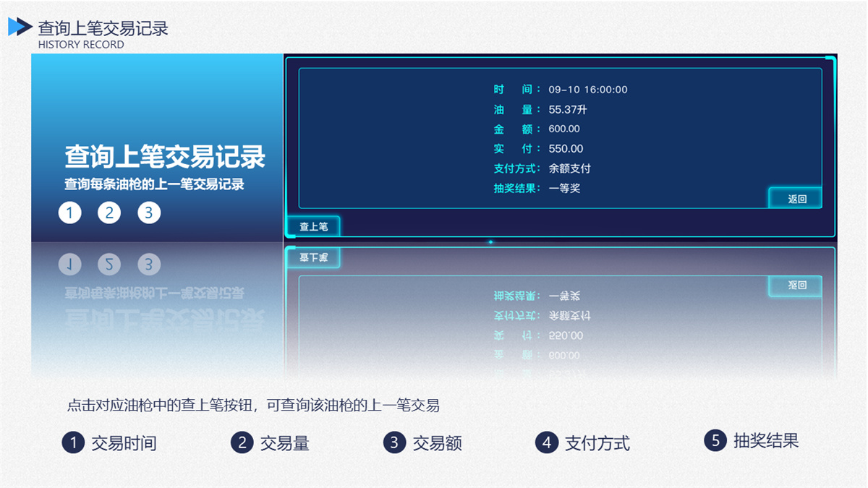Select white circle number 1 in the blue panel

[70, 213]
